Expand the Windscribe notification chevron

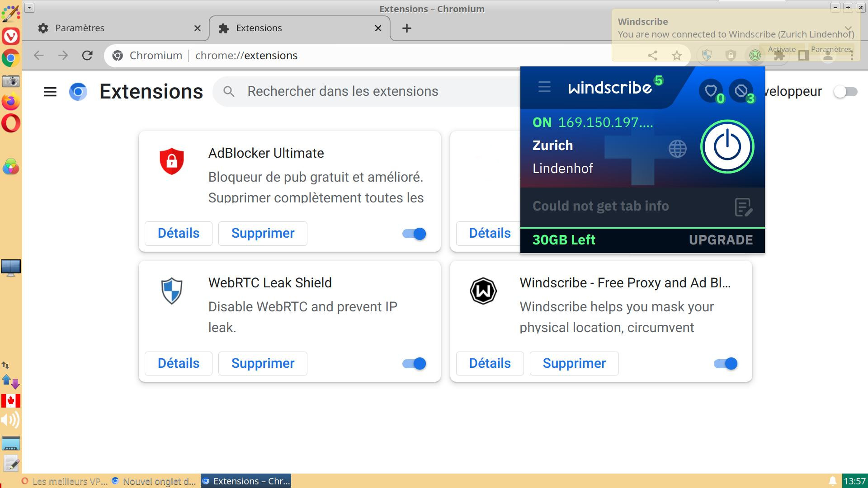pyautogui.click(x=848, y=28)
